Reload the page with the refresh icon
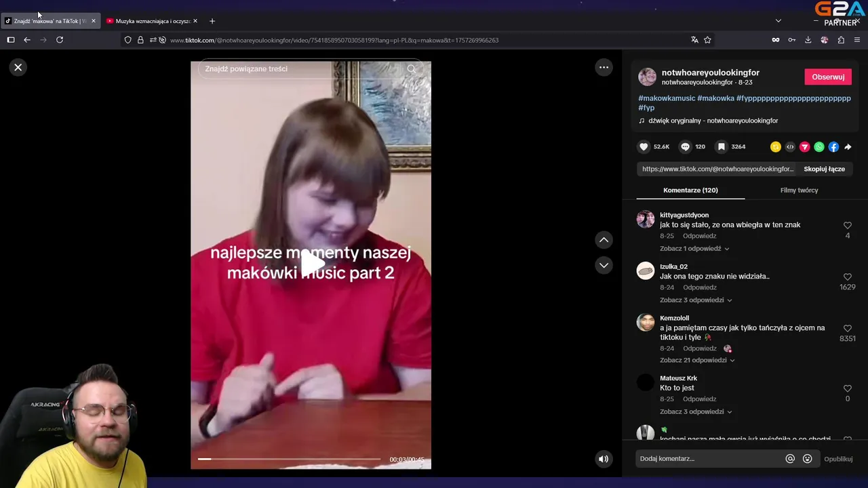Image resolution: width=868 pixels, height=488 pixels. pos(60,40)
